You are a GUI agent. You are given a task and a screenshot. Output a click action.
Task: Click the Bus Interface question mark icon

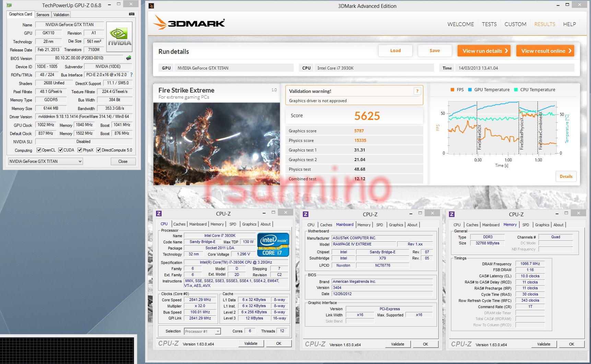(x=131, y=75)
